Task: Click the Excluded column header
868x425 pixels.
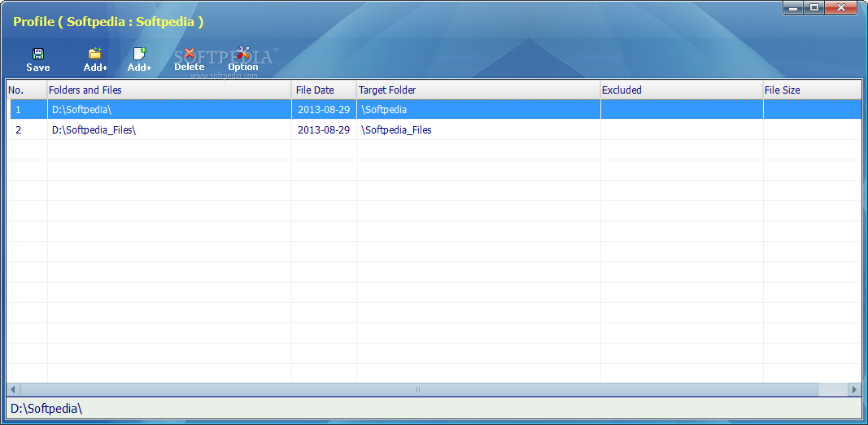Action: pyautogui.click(x=682, y=90)
